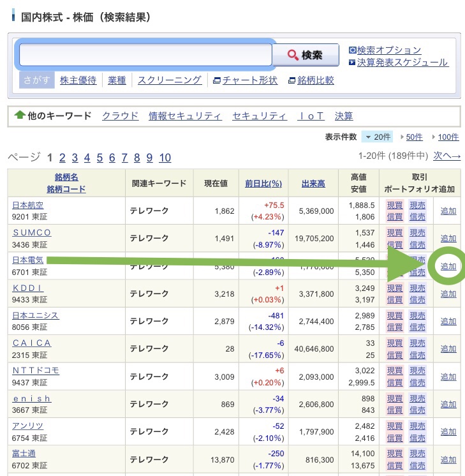Click 信買 for 日本航空
Viewport: 465px width, 476px height.
click(395, 217)
